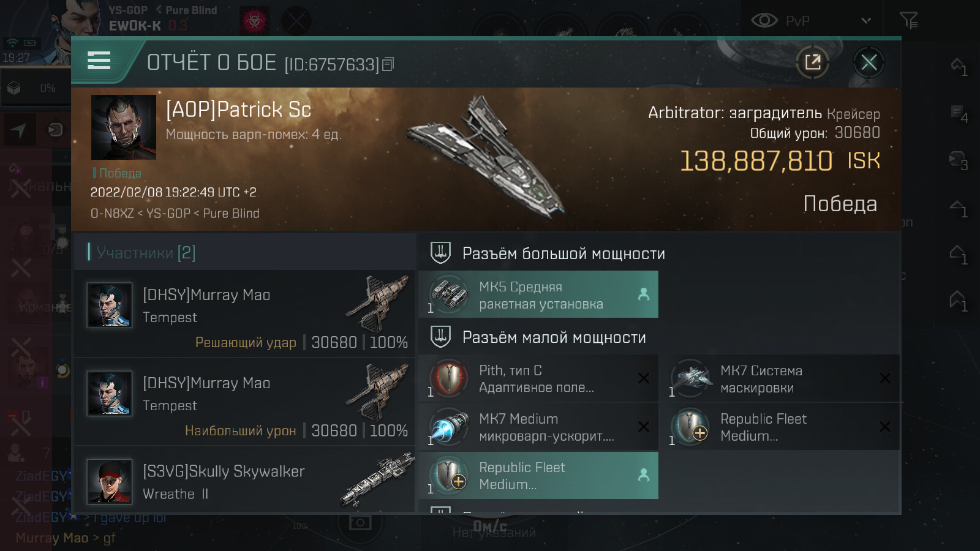This screenshot has width=980, height=551.
Task: Select highlighted Republic Fleet Medium module
Action: (x=538, y=476)
